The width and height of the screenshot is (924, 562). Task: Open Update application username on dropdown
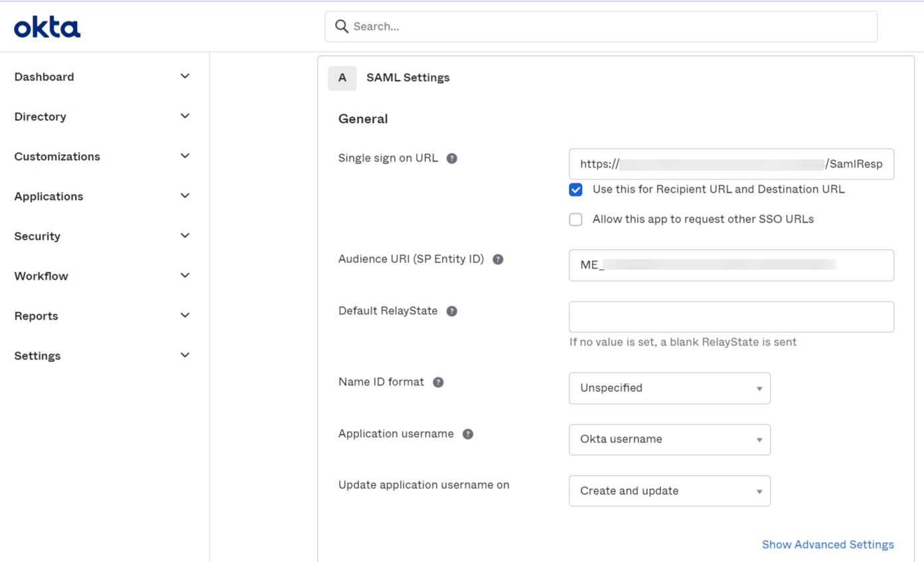click(669, 491)
